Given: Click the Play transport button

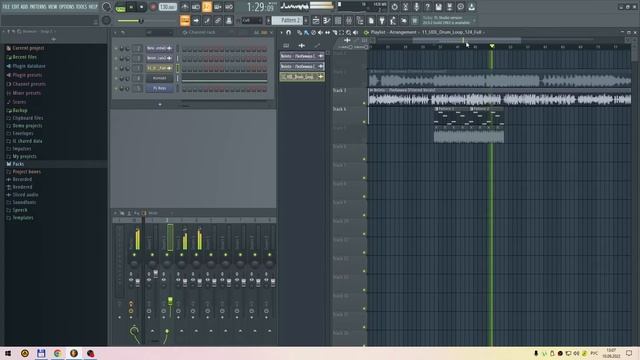Looking at the screenshot, I should [131, 7].
